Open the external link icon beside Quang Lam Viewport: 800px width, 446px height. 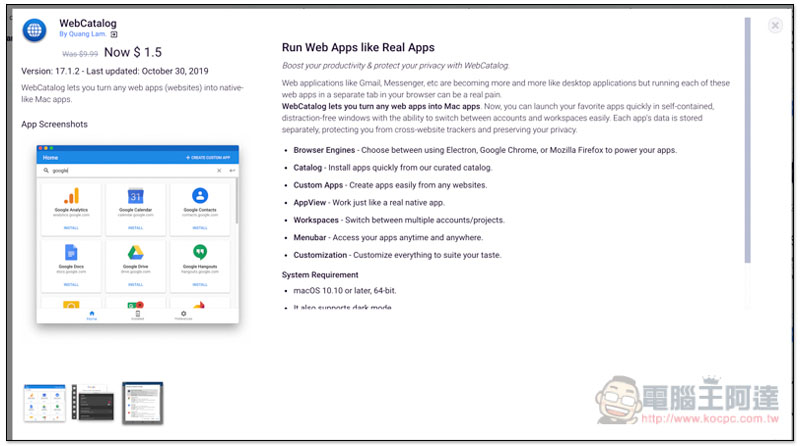[x=114, y=34]
